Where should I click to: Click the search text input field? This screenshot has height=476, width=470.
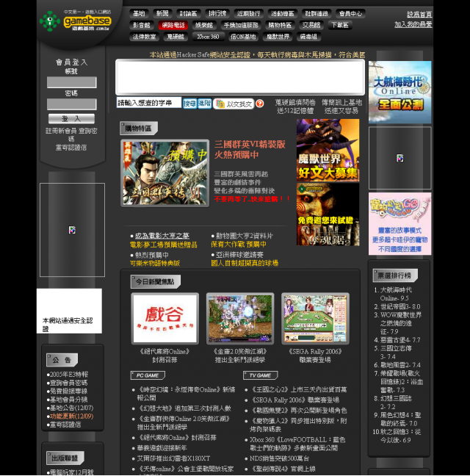pyautogui.click(x=149, y=103)
